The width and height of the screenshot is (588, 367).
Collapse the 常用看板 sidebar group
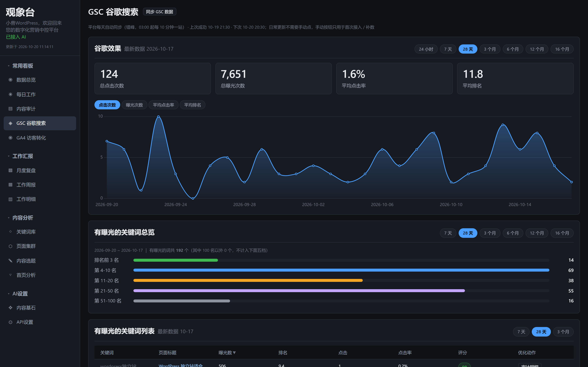click(x=9, y=66)
